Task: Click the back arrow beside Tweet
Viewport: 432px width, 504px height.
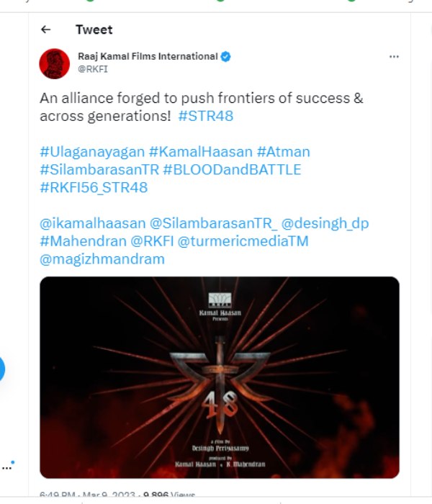Action: coord(46,30)
